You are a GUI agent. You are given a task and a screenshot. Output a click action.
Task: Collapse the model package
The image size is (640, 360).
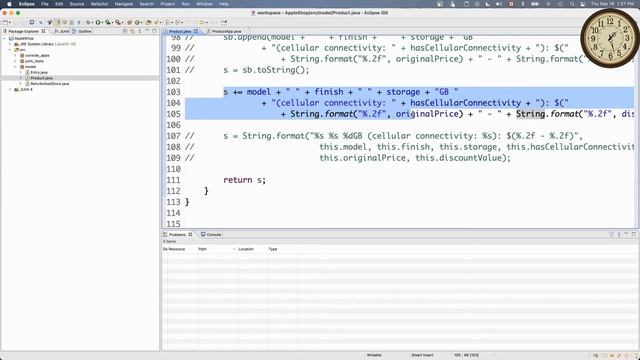click(16, 67)
